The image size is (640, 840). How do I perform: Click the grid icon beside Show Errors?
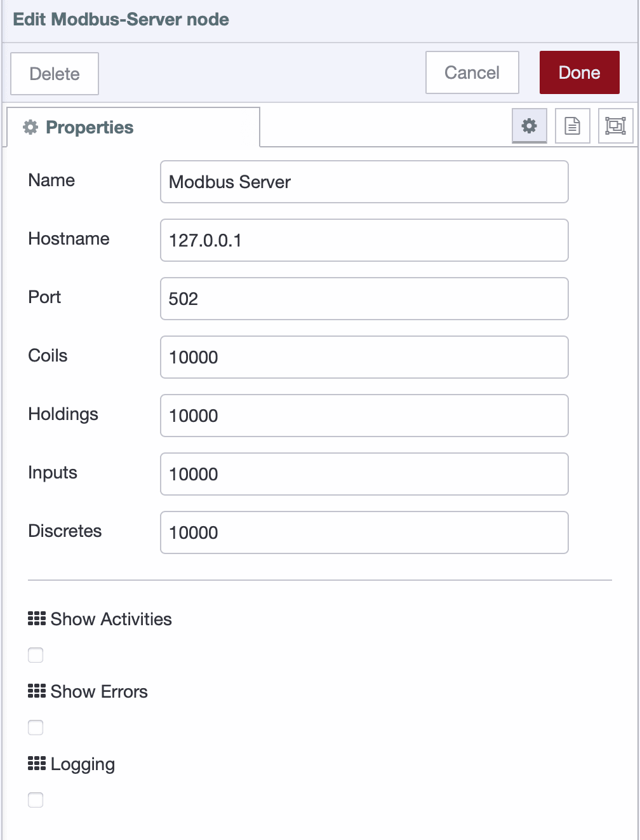click(36, 691)
